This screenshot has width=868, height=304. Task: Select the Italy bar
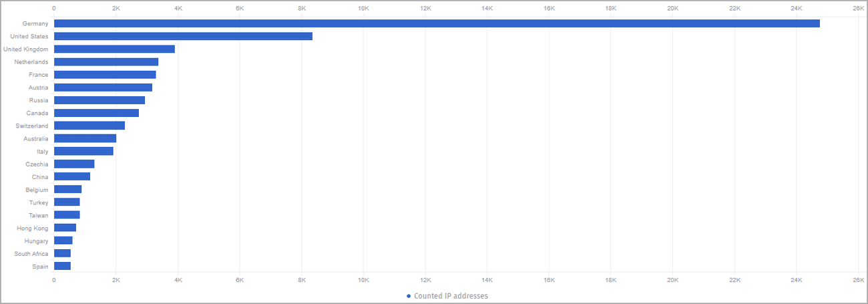pyautogui.click(x=83, y=151)
